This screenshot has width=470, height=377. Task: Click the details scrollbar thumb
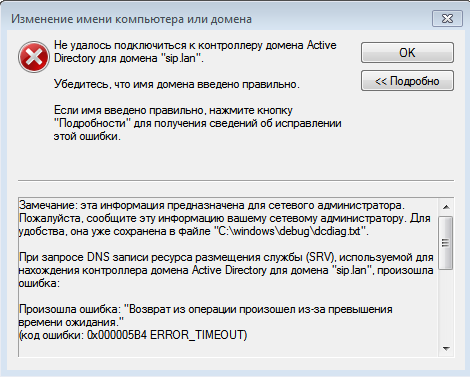[x=446, y=243]
